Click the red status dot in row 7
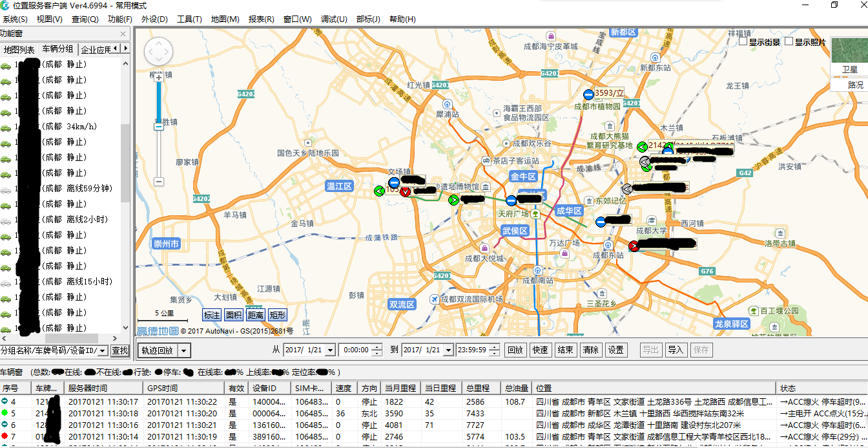The image size is (868, 448). pos(5,436)
